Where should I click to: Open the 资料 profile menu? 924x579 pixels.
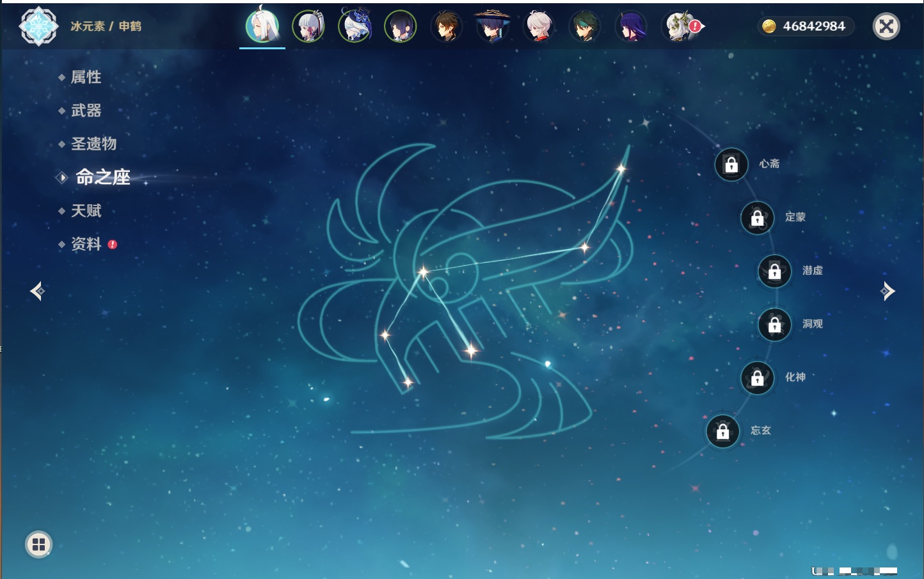(86, 244)
